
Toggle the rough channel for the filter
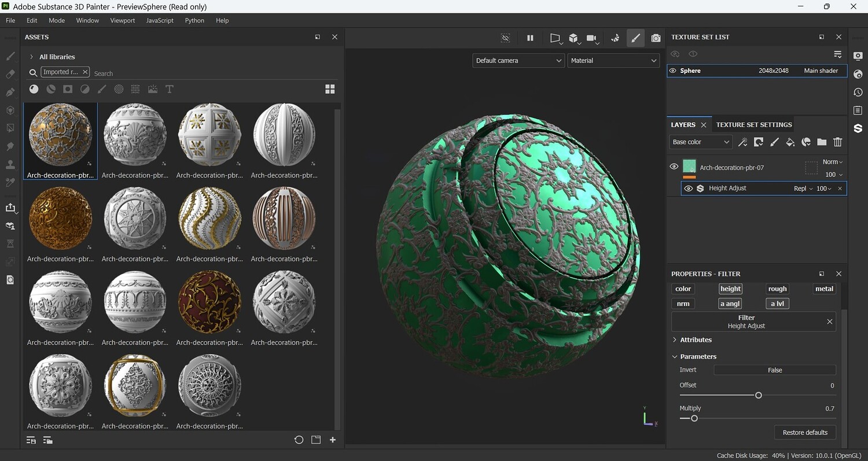pos(777,289)
